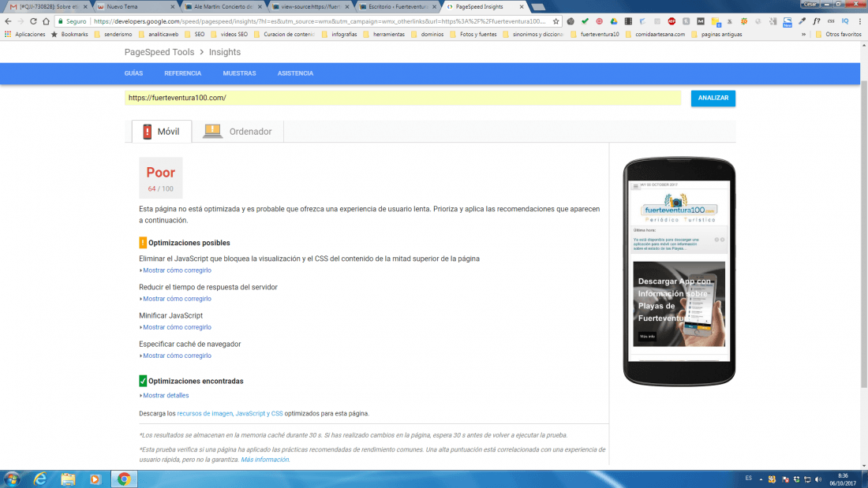868x488 pixels.
Task: Open Chrome's three-dot menu
Action: click(x=859, y=21)
